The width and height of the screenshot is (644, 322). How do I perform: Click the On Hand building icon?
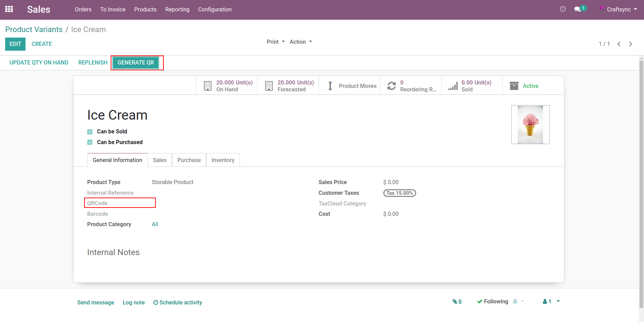click(x=208, y=86)
